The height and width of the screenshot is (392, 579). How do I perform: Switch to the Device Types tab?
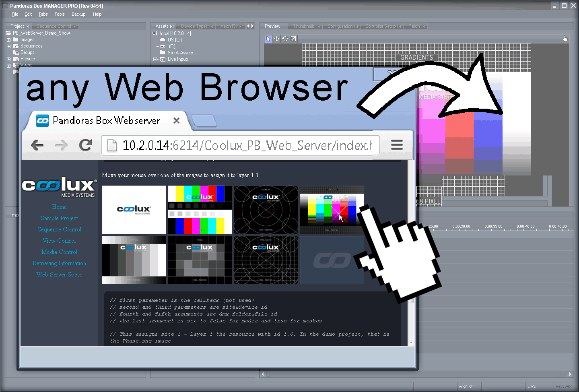194,26
